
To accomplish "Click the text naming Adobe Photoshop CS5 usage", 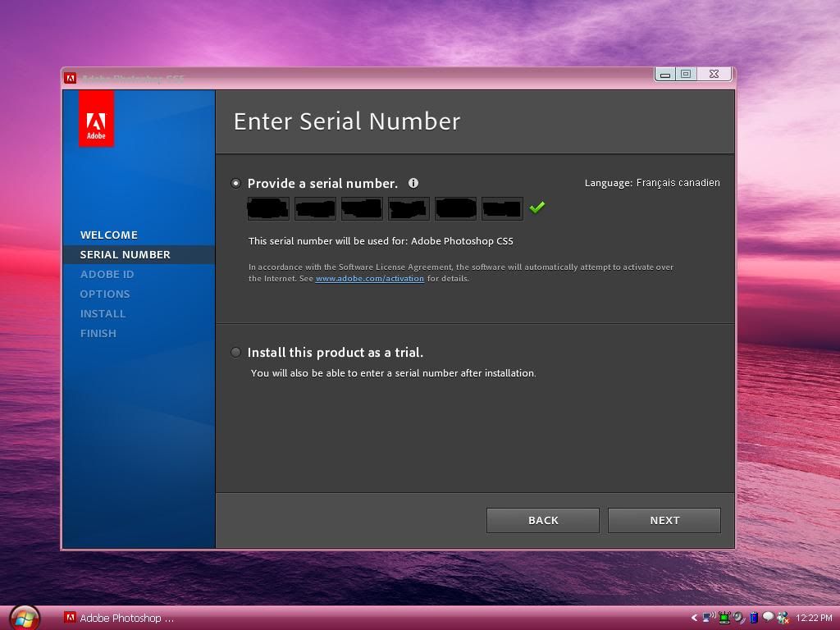I will click(381, 241).
